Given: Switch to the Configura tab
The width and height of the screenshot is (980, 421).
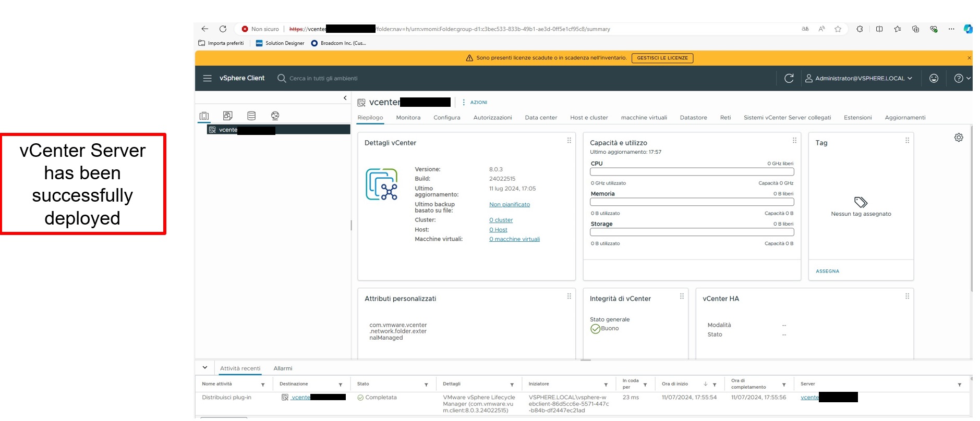Looking at the screenshot, I should point(447,118).
